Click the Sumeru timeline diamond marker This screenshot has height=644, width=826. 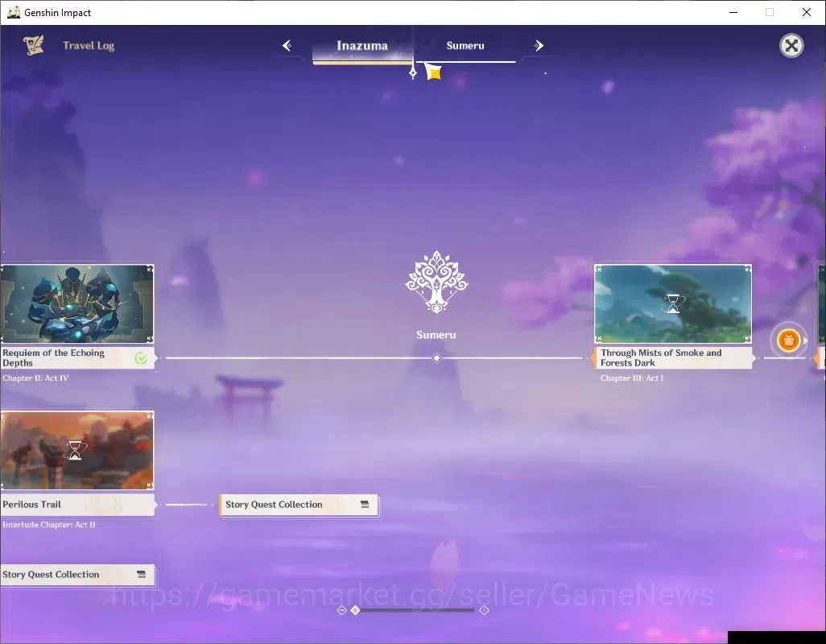coord(436,358)
